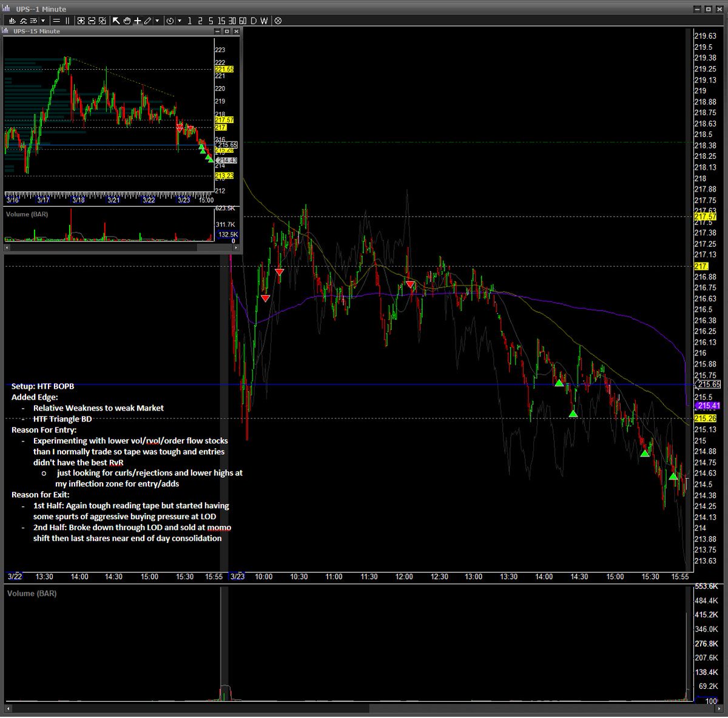The image size is (728, 718).
Task: Click the 'Setup: HTF BOPB' annotation text
Action: [42, 386]
